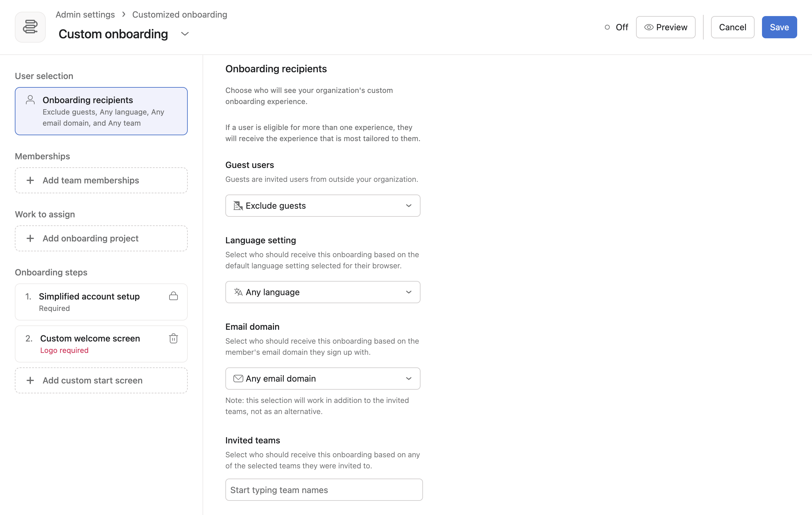Click the eye icon inside the Preview button
The height and width of the screenshot is (515, 812).
pyautogui.click(x=649, y=27)
